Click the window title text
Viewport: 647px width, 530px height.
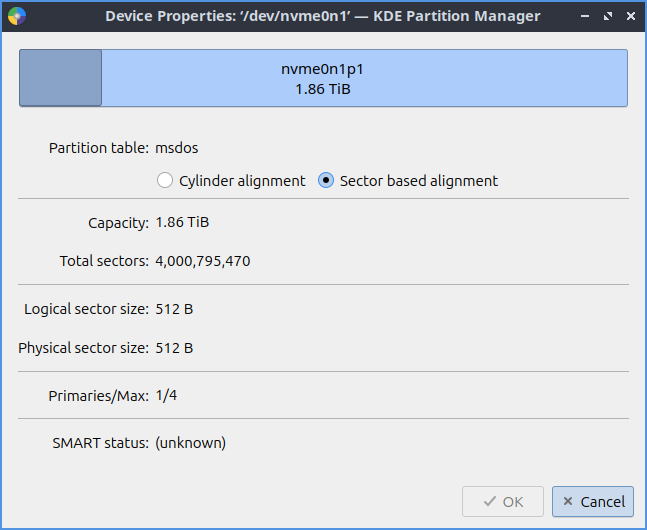tap(323, 16)
